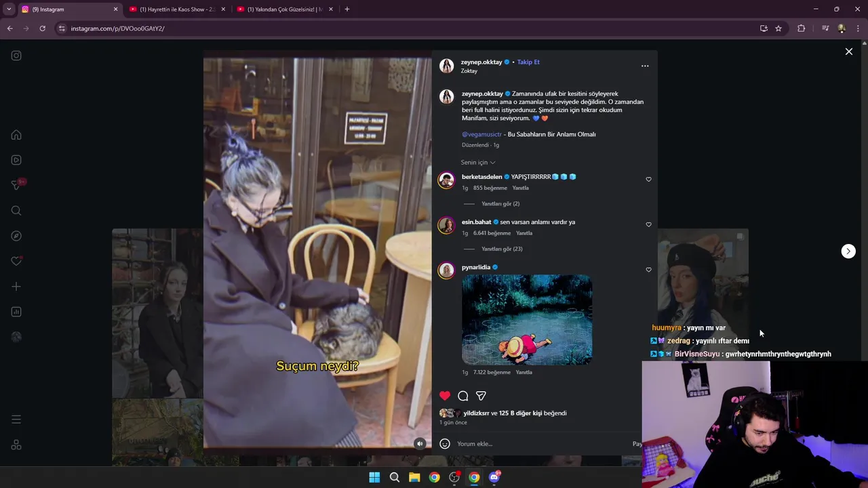Image resolution: width=868 pixels, height=488 pixels.
Task: Reply to esin.bahat's comment
Action: 524,233
